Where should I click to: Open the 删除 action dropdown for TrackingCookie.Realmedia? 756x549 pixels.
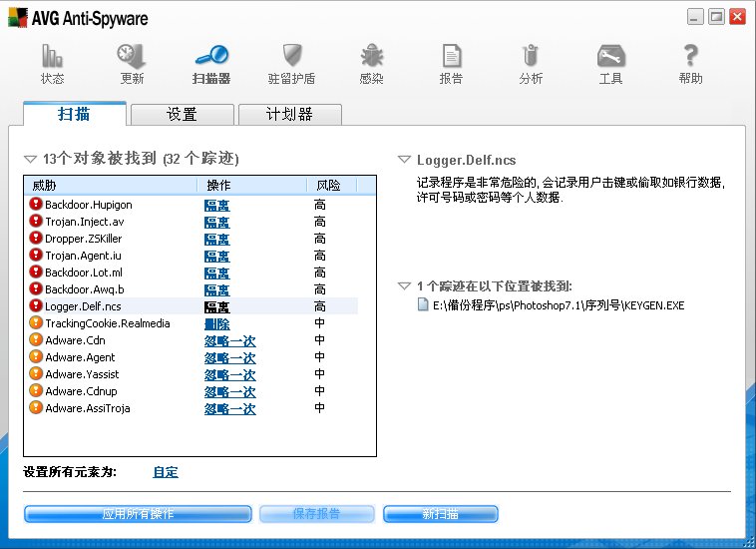(217, 324)
